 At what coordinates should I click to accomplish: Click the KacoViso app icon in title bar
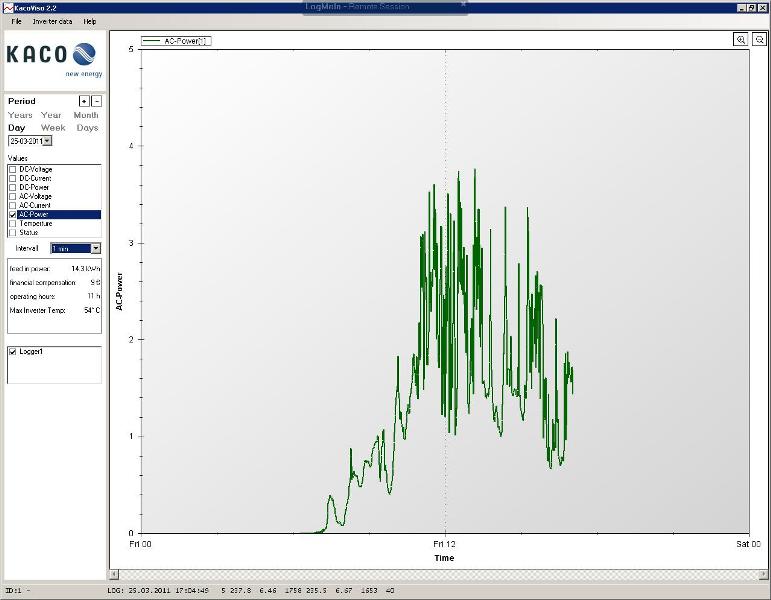8,8
